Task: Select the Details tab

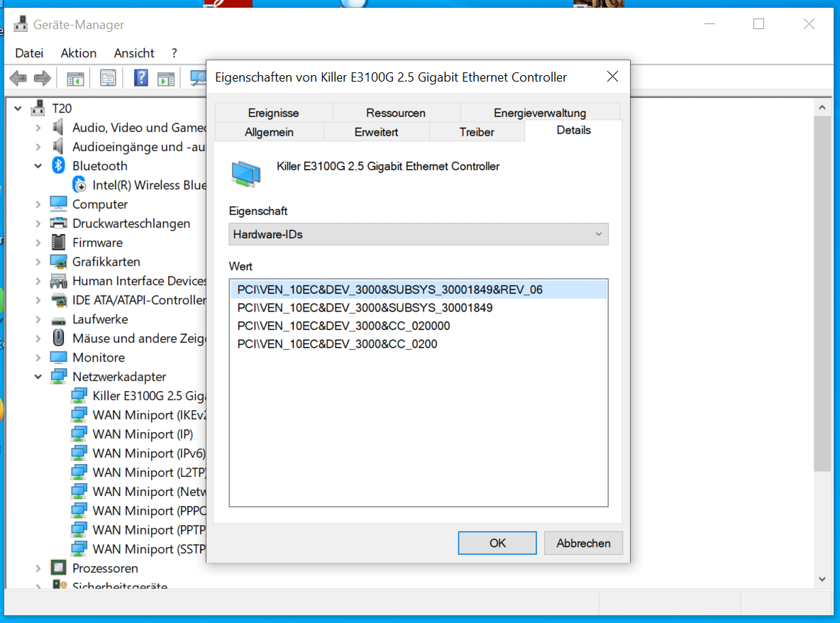Action: tap(573, 130)
